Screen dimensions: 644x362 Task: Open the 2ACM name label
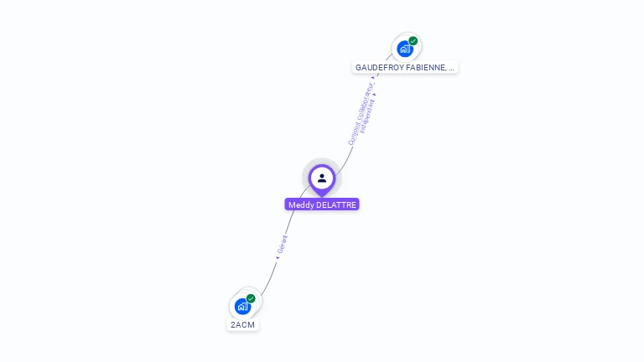(x=242, y=324)
